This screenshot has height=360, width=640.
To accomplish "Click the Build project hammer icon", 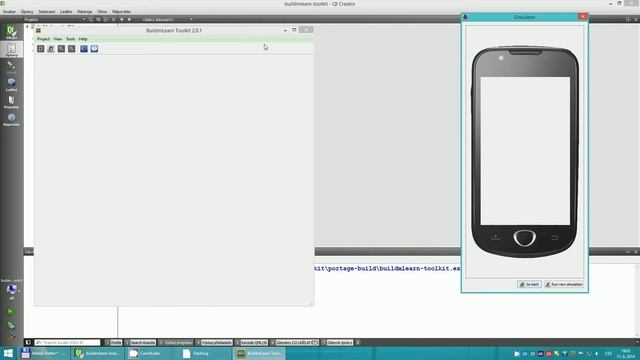I will pyautogui.click(x=11, y=338).
